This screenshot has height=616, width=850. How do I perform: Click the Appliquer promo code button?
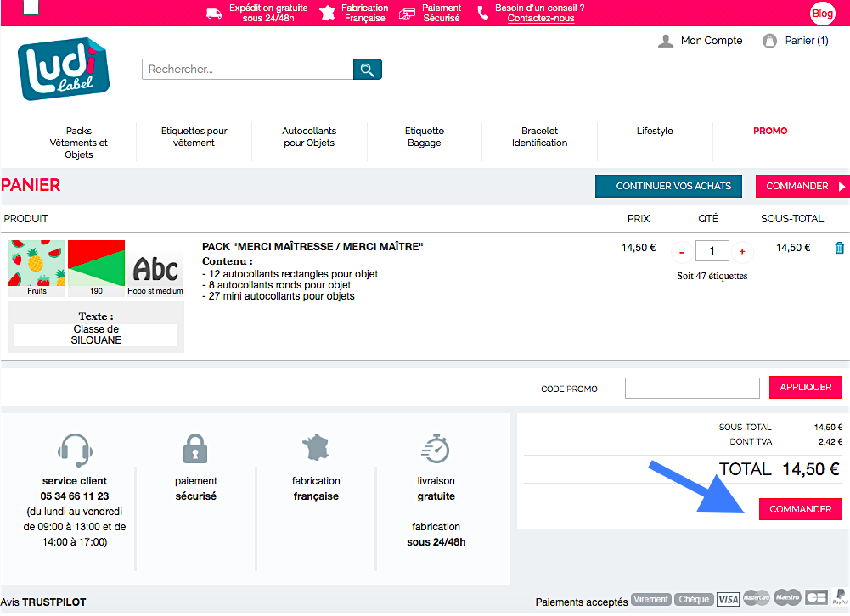(x=805, y=387)
